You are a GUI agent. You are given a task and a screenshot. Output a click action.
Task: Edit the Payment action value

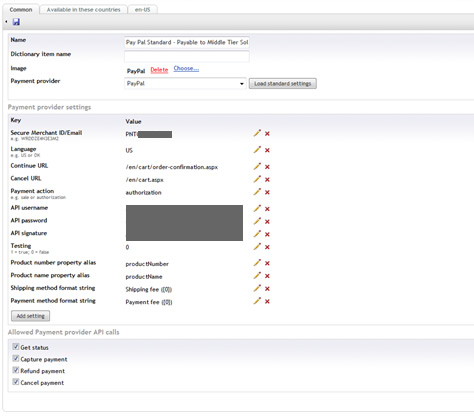point(257,192)
